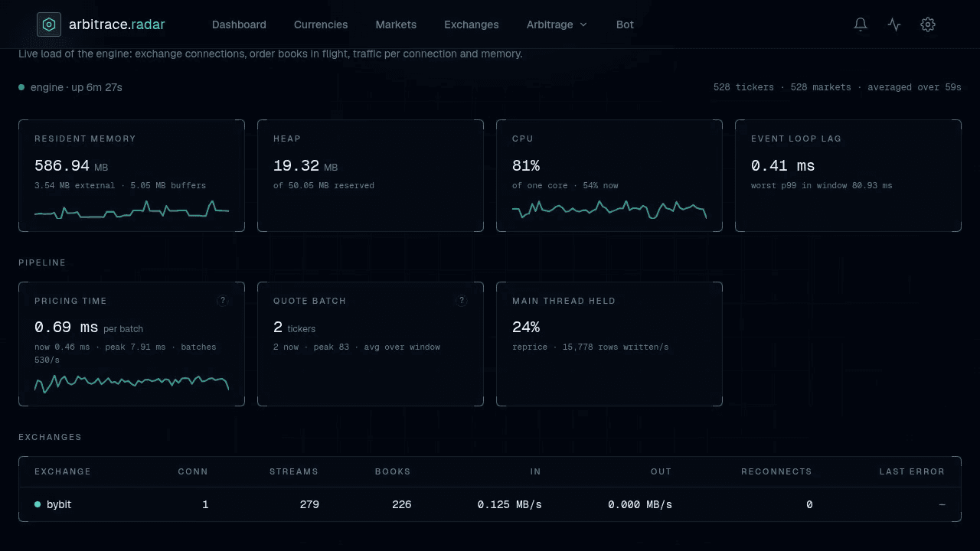Open the settings gear icon
The image size is (980, 551).
pos(928,24)
